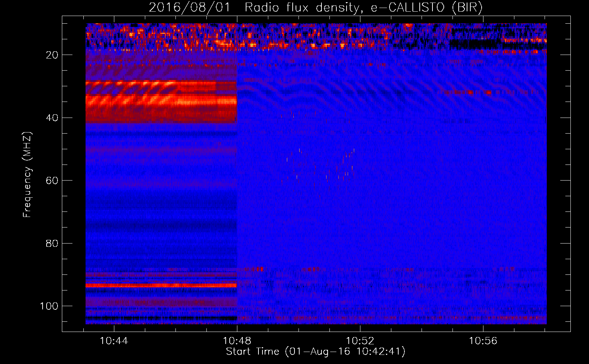
Task: Click the "Frequency (MHZ)" axis label
Action: click(27, 175)
